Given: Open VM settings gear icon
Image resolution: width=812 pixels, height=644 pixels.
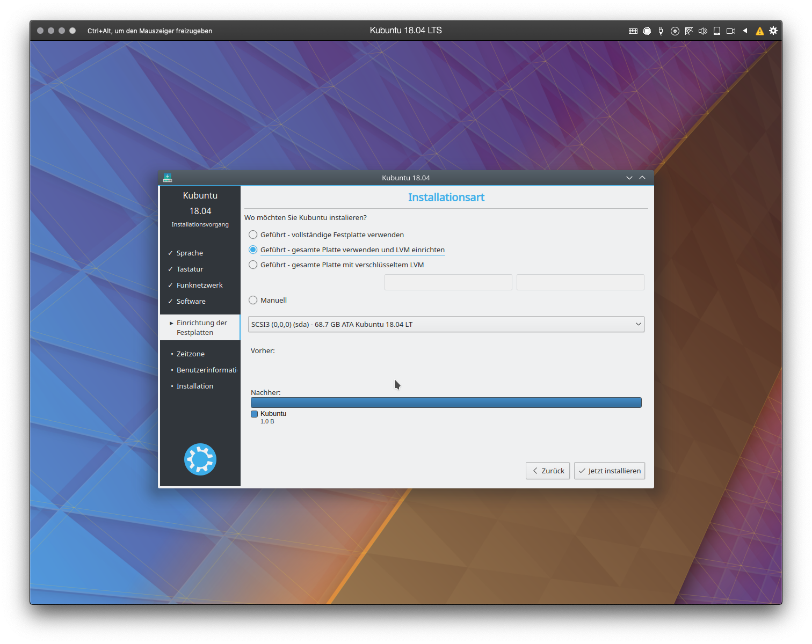Looking at the screenshot, I should pos(773,31).
